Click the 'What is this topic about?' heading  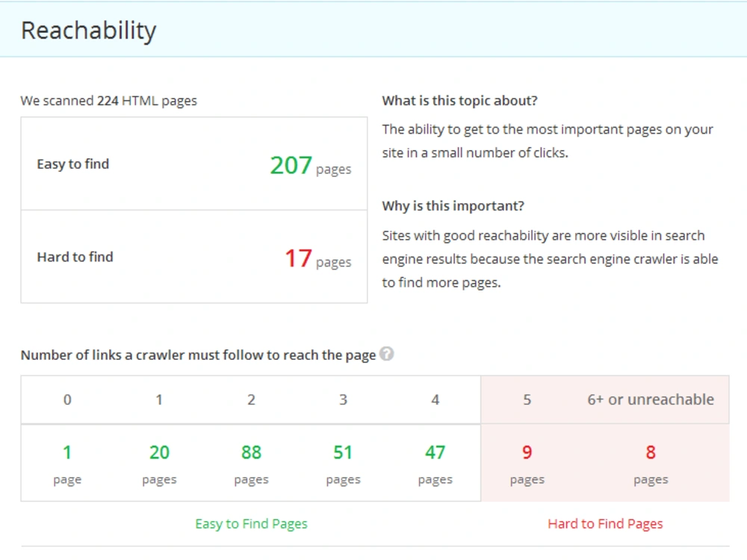(459, 101)
